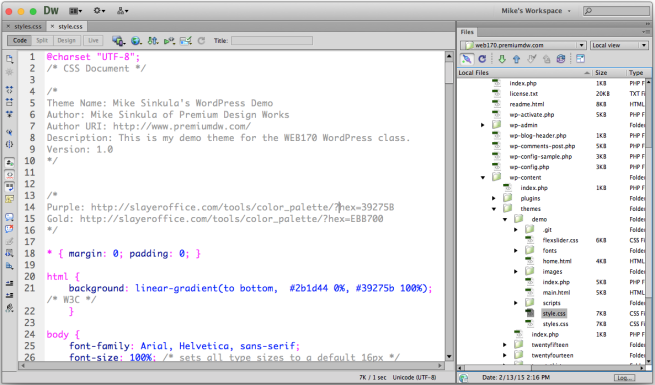The width and height of the screenshot is (655, 385).
Task: Click Collapse Selection icon in coding toolbar
Action: pos(9,102)
